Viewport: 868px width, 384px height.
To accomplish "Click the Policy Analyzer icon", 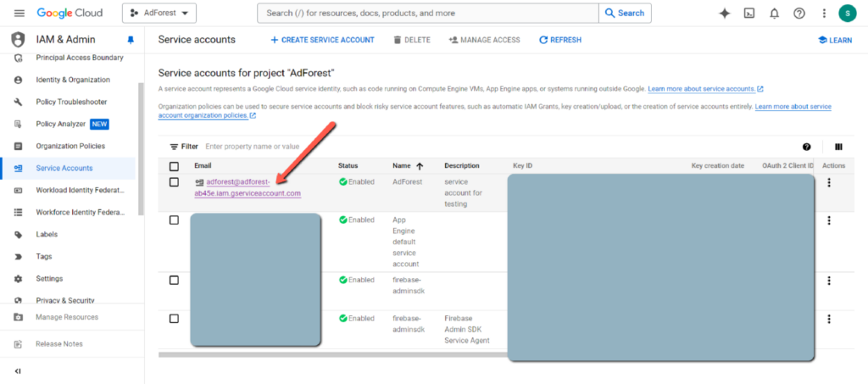I will (x=18, y=124).
